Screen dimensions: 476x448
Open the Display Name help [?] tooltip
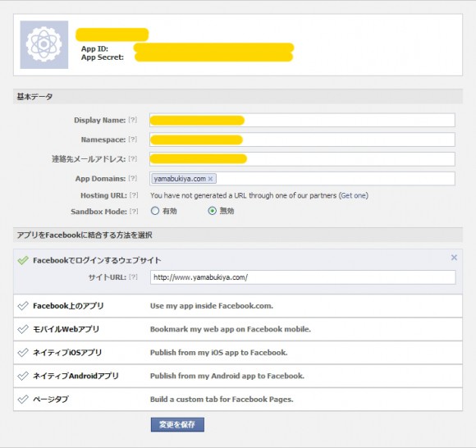pos(133,120)
